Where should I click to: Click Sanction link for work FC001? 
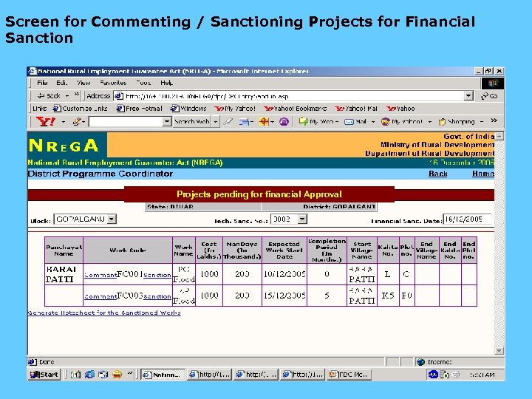157,275
